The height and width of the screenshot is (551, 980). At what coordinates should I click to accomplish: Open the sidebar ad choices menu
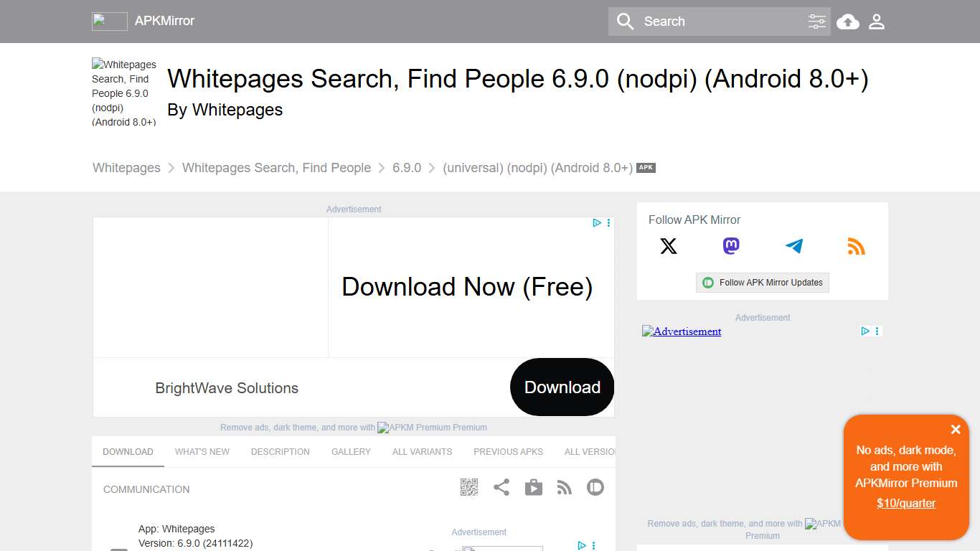click(876, 331)
